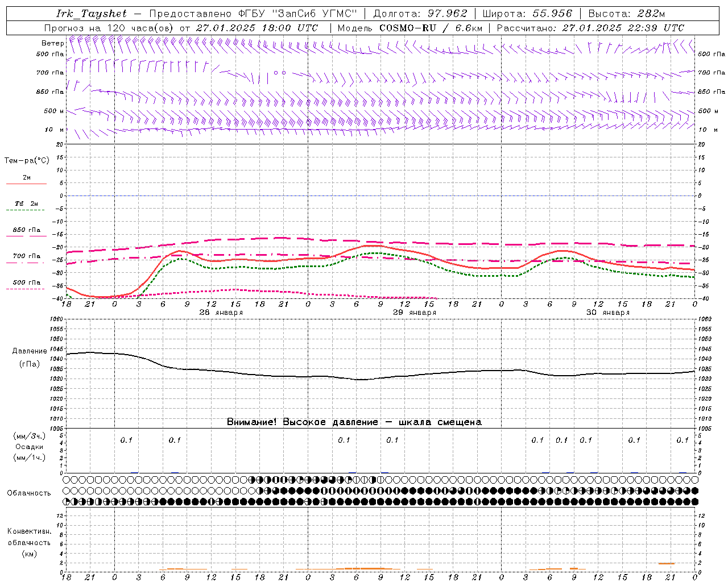Click the (мм/3ч.) precipitation unit label
The image size is (728, 582).
(30, 436)
